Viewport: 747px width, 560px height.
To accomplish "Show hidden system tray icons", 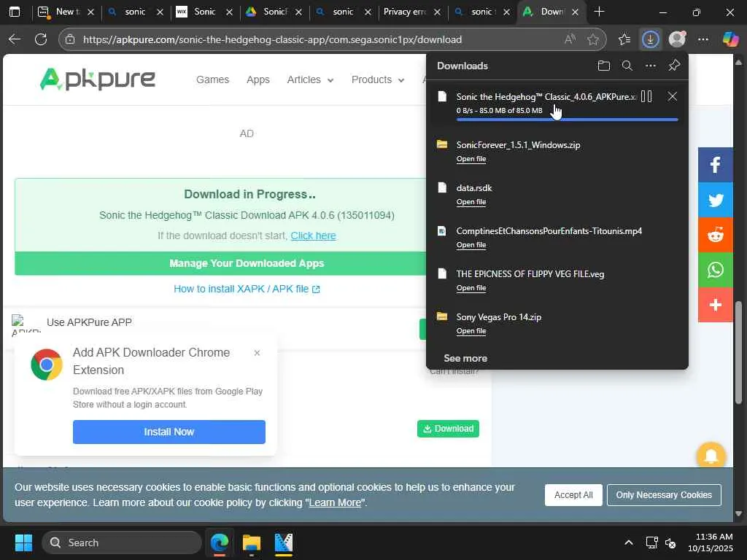I will 629,542.
